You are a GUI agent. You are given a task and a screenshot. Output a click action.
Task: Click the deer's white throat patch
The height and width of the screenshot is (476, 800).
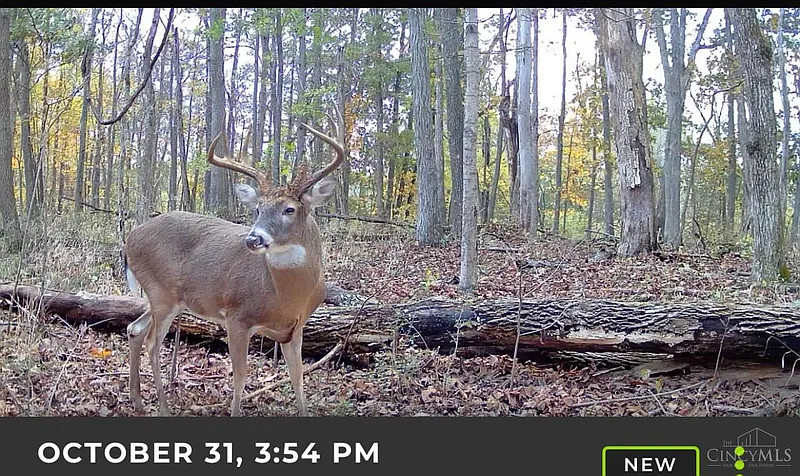(286, 256)
